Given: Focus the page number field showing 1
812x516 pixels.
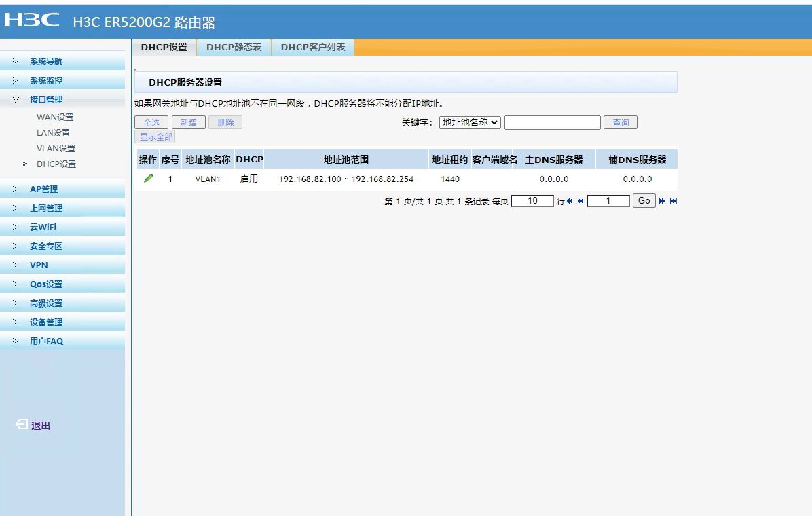Looking at the screenshot, I should coord(608,200).
